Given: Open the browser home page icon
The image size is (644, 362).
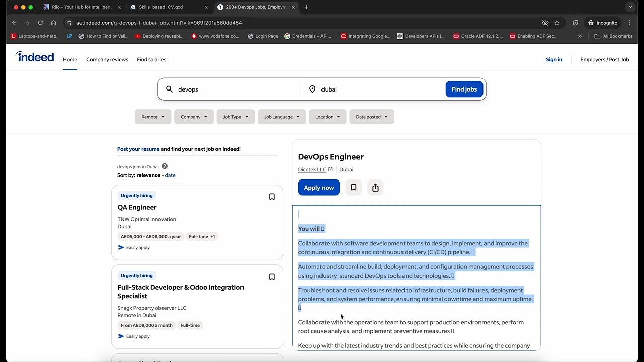Looking at the screenshot, I should [53, 23].
